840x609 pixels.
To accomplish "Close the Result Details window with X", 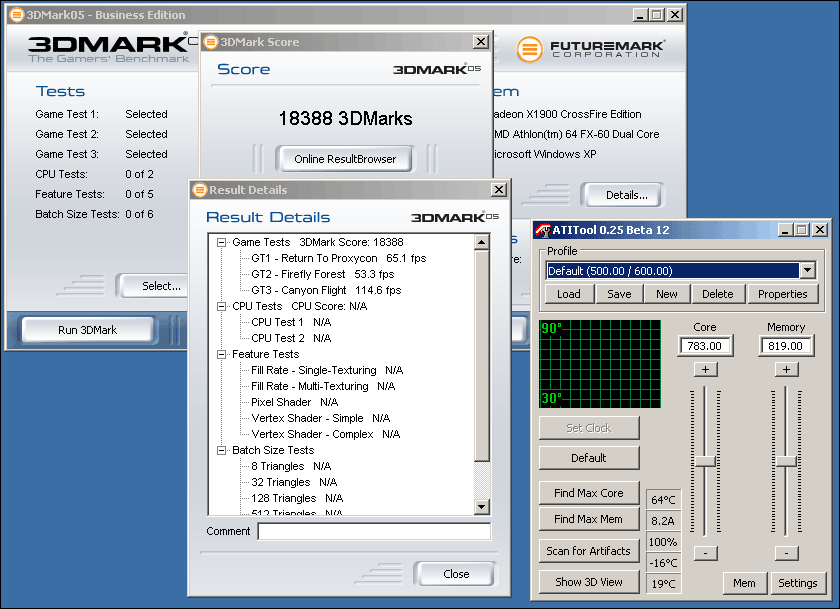I will pos(499,190).
